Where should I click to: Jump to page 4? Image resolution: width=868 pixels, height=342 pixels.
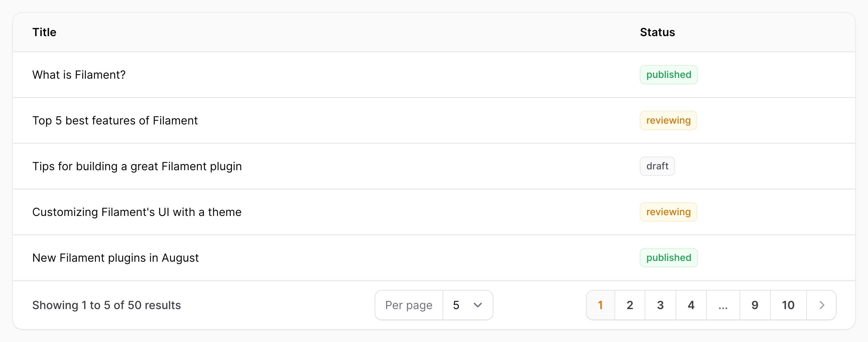coord(691,305)
